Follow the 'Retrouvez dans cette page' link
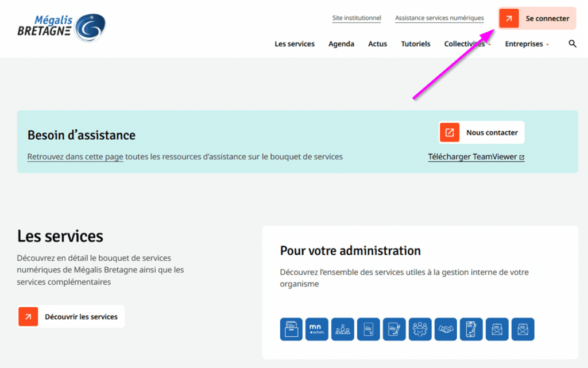 75,156
